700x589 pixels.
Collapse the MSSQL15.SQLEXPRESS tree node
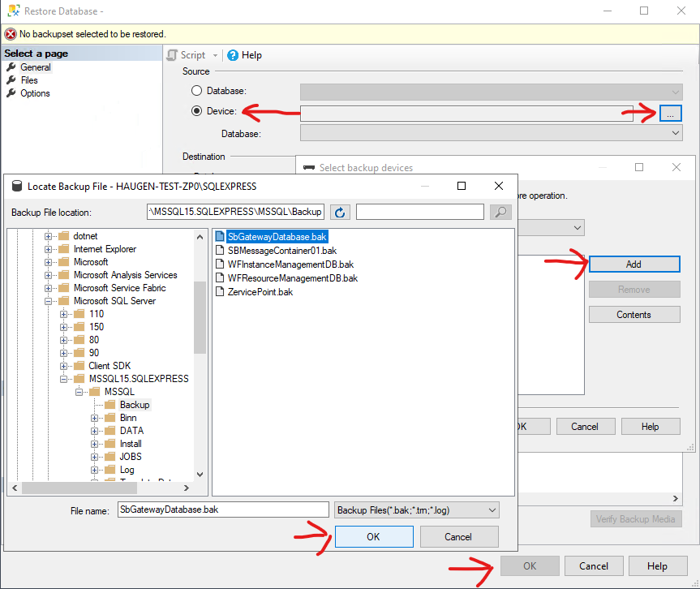click(x=63, y=378)
